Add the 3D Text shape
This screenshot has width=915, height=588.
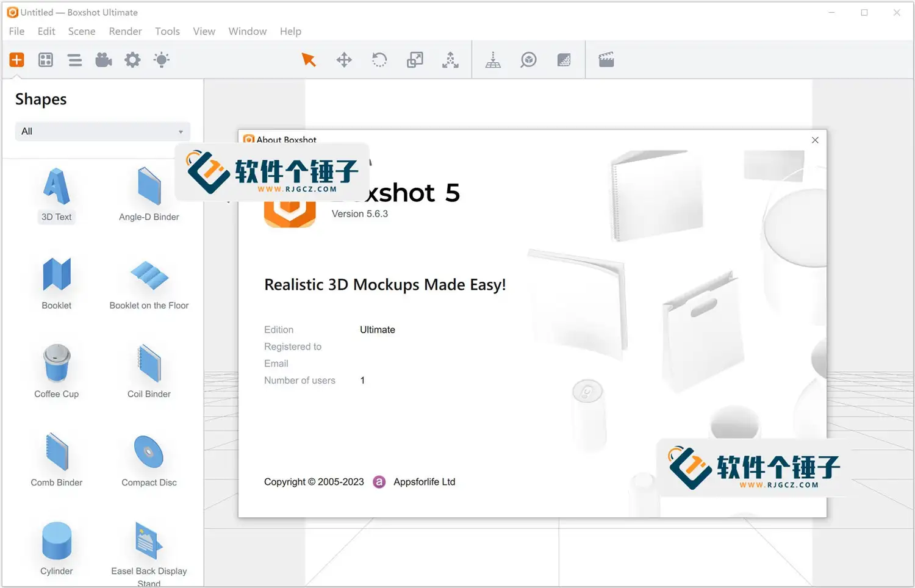57,195
